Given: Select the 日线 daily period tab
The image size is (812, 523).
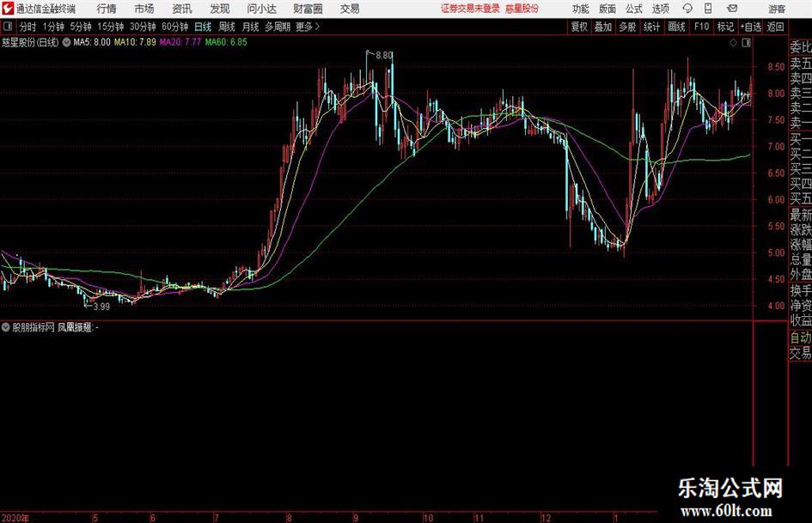Looking at the screenshot, I should click(x=203, y=27).
